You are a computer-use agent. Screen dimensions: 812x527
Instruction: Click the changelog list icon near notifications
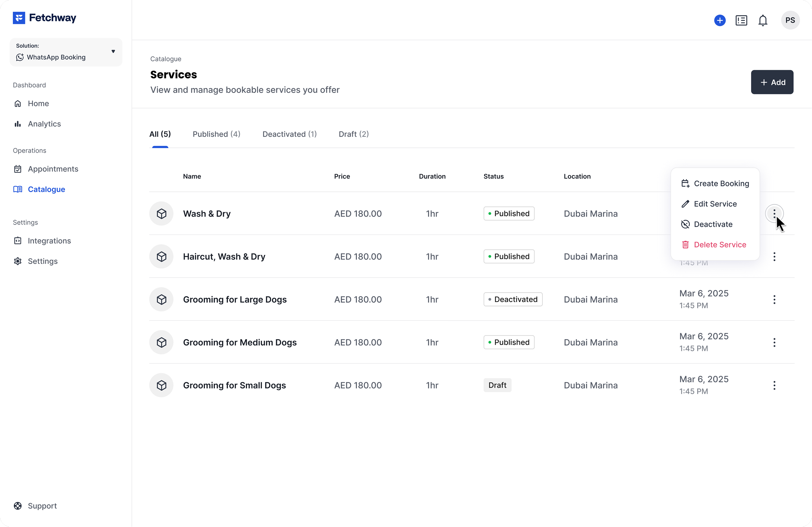click(741, 20)
